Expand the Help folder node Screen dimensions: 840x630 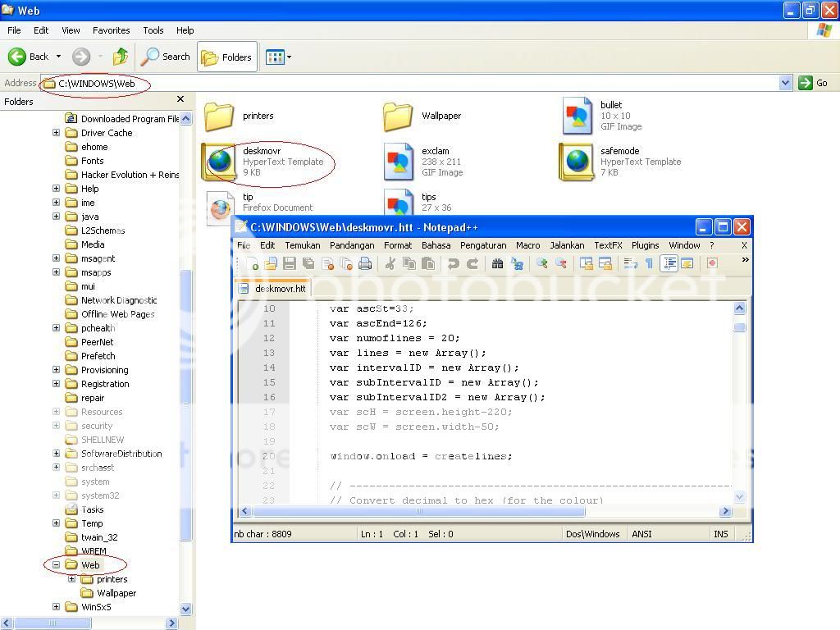[x=57, y=188]
